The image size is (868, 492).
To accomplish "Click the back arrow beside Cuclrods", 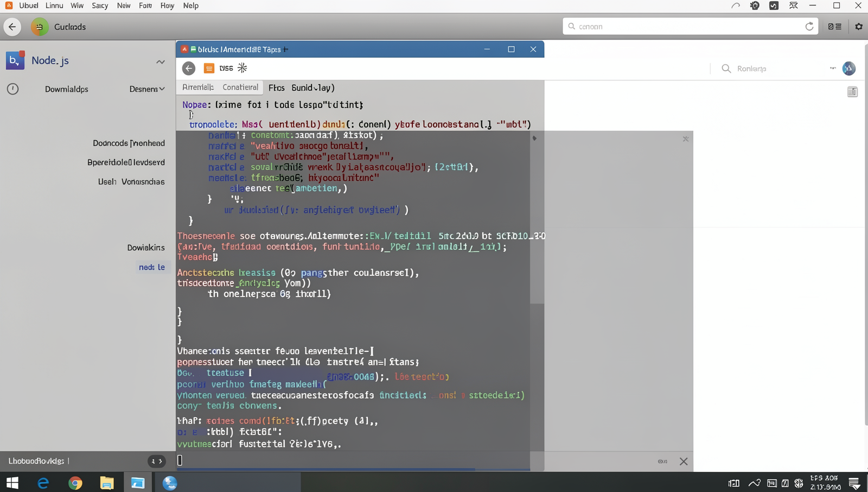I will point(12,27).
